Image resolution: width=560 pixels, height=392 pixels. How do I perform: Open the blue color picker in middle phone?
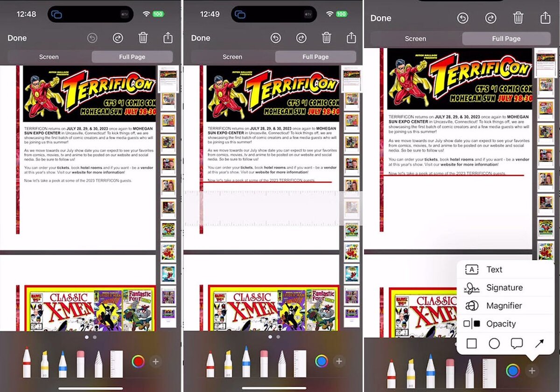[321, 361]
